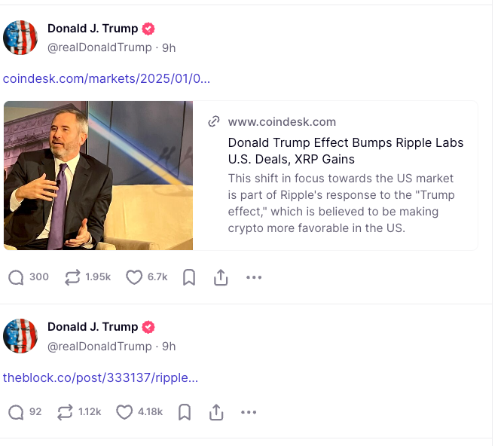Share the CoinDesk article post
The height and width of the screenshot is (446, 504).
point(221,277)
